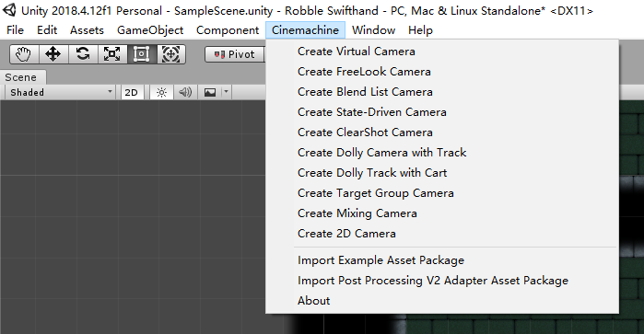Choose Create 2D Camera
The height and width of the screenshot is (334, 644).
tap(442, 234)
